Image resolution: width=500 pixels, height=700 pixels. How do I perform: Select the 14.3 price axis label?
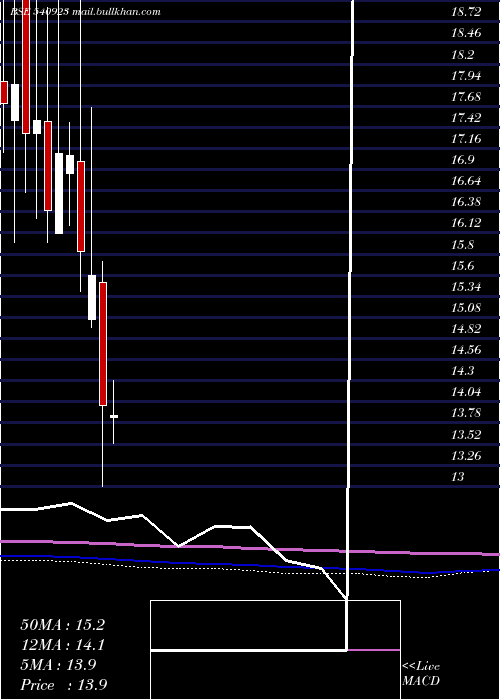pyautogui.click(x=462, y=371)
